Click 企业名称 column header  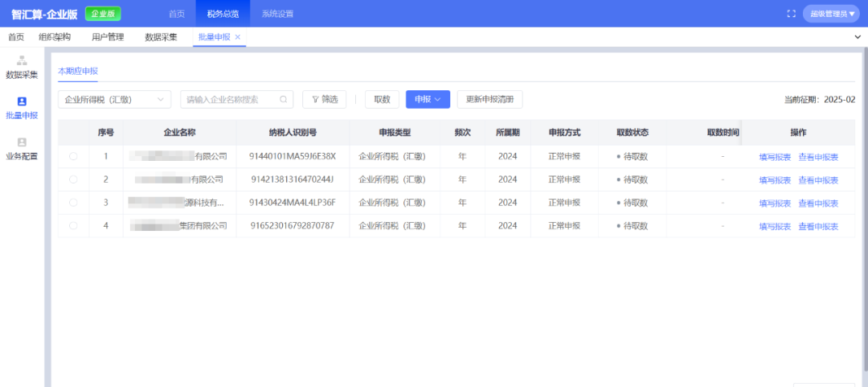[x=180, y=133]
